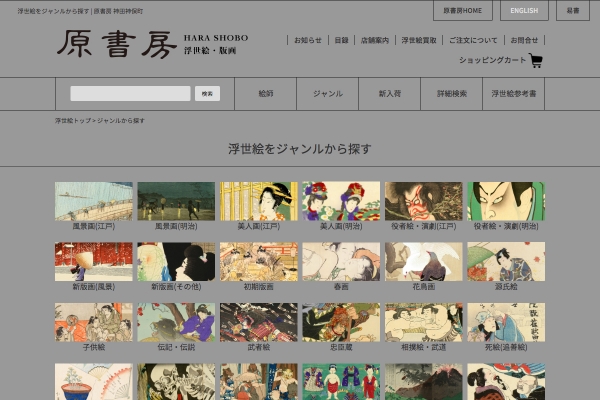600x400 pixels.
Task: Click the 美人画(明治) caption text
Action: pyautogui.click(x=341, y=226)
